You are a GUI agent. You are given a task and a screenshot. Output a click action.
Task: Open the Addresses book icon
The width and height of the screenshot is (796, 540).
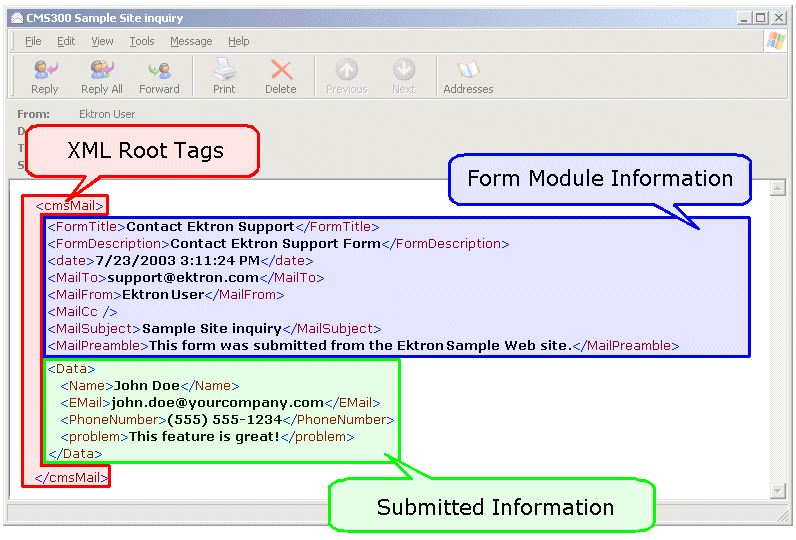pos(468,70)
